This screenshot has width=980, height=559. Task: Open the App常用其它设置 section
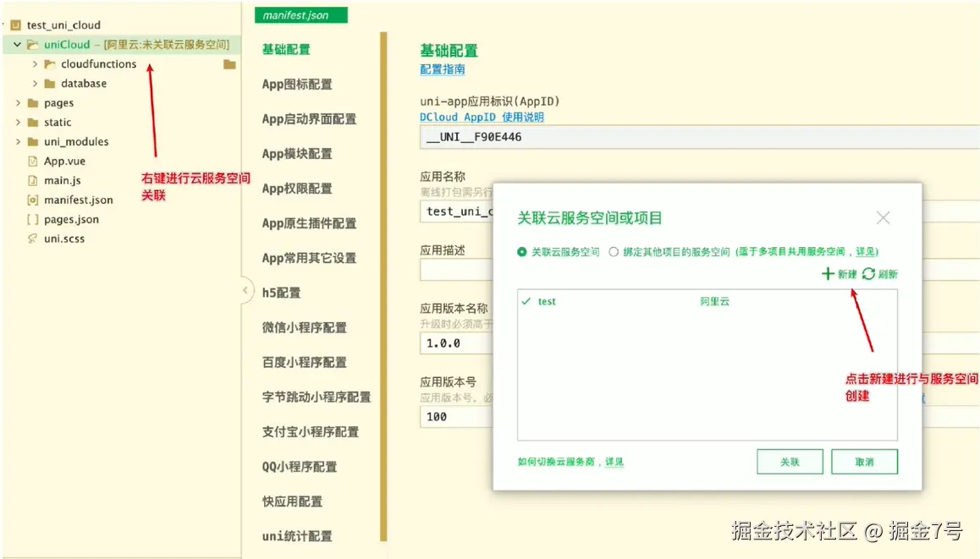coord(309,258)
